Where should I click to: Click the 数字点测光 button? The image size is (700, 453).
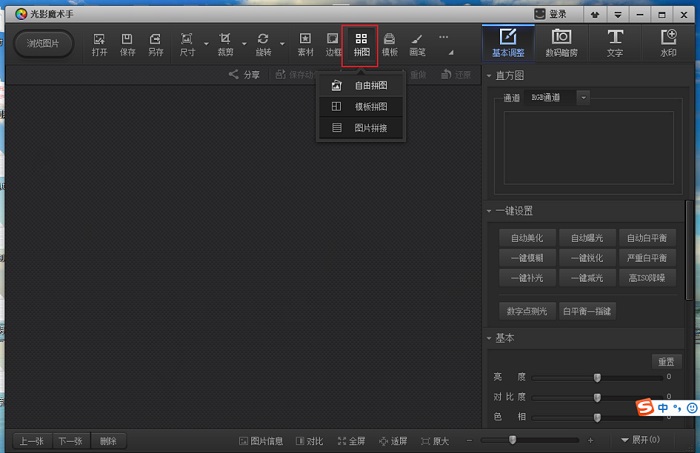pyautogui.click(x=527, y=311)
